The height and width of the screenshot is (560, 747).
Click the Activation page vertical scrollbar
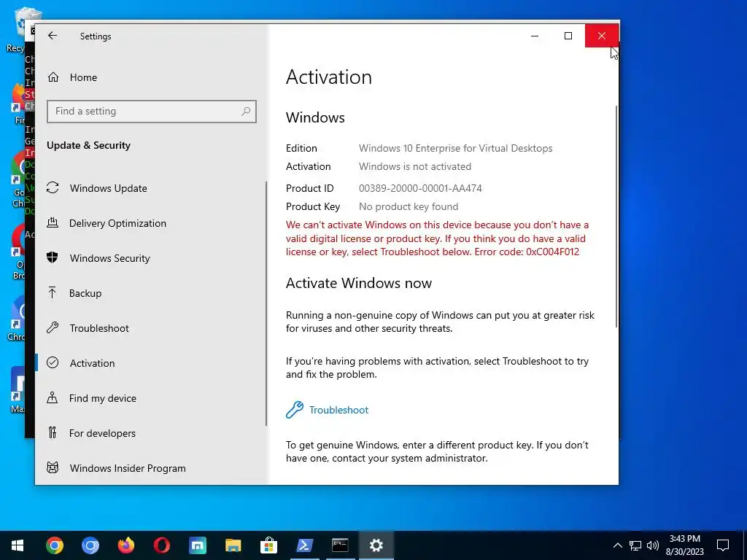click(616, 217)
